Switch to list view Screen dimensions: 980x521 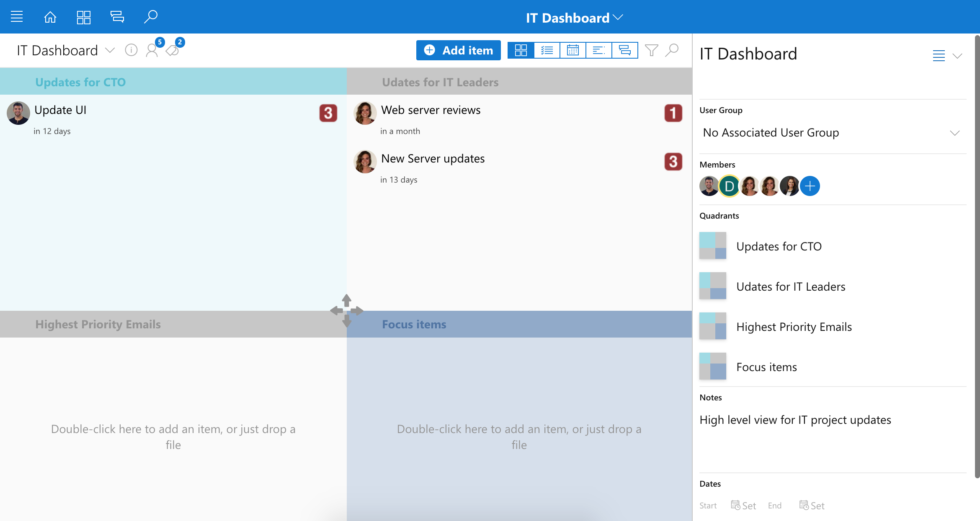pos(547,50)
